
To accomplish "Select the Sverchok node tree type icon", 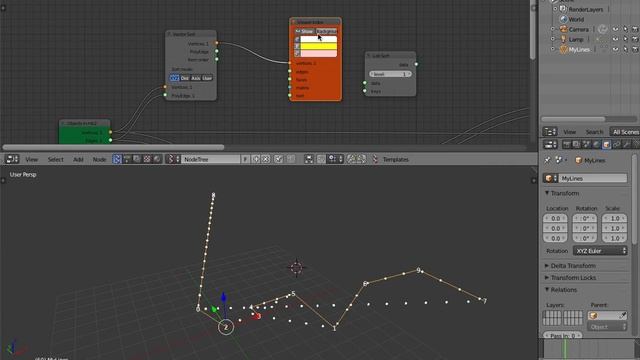I will (x=117, y=159).
